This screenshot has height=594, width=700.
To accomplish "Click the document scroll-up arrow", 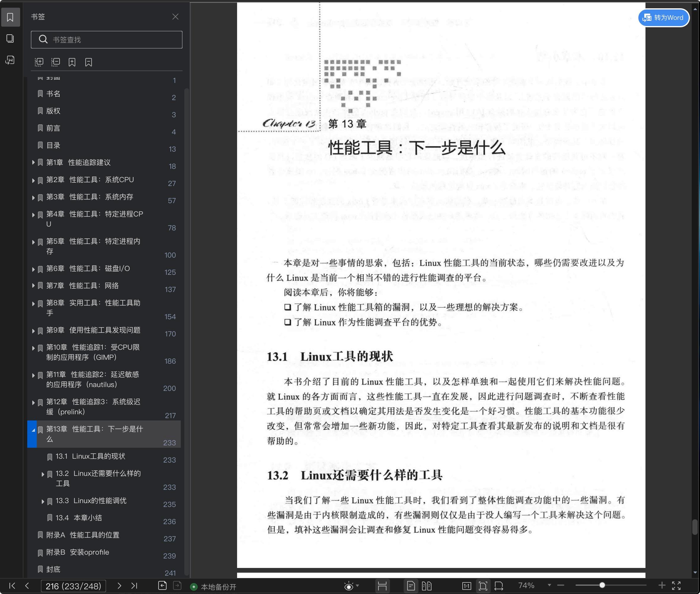I will click(695, 9).
